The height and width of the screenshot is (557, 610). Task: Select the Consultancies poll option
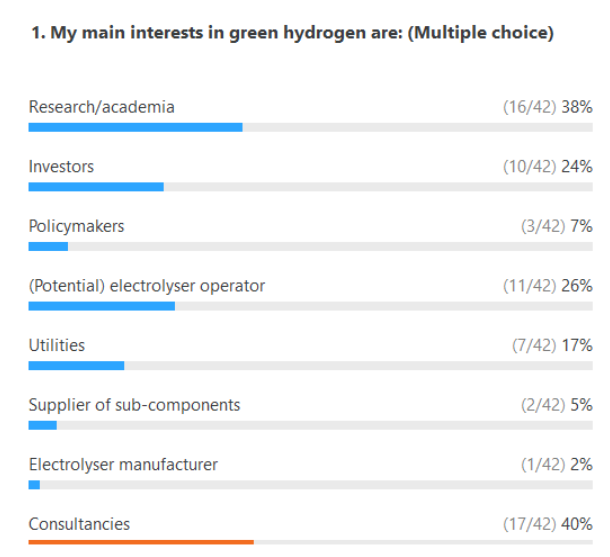(x=79, y=524)
